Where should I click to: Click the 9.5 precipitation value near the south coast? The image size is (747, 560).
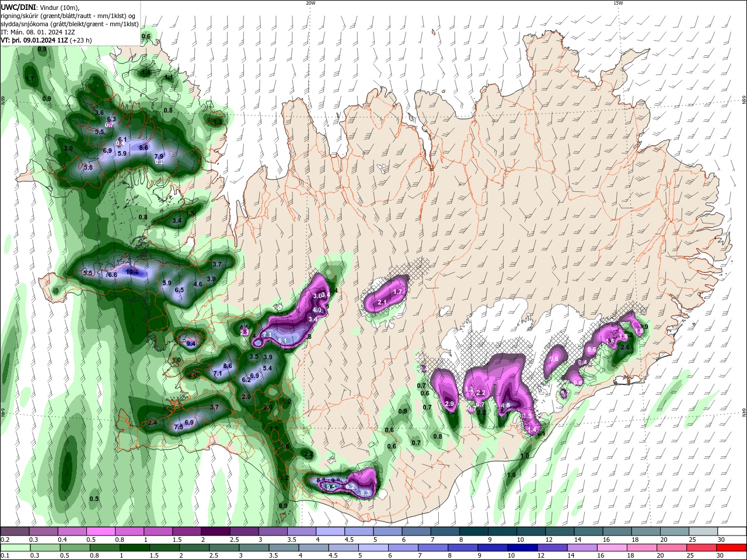pos(331,487)
